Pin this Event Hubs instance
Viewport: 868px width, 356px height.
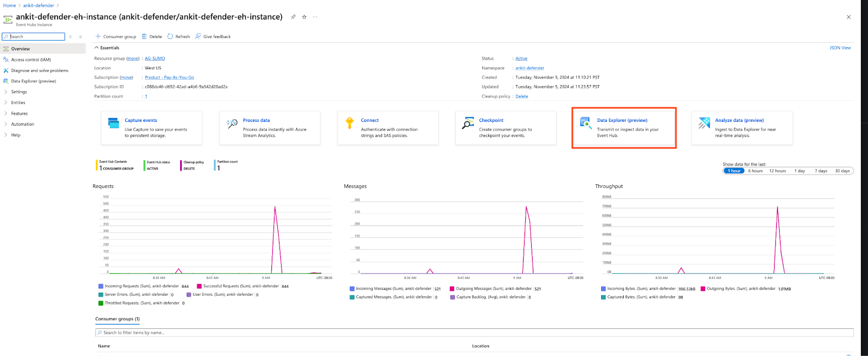point(293,17)
